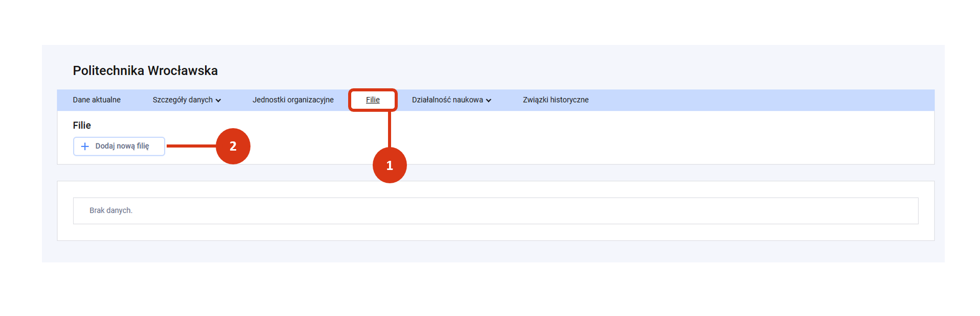Click the red line connecting to marker 2

coord(191,146)
